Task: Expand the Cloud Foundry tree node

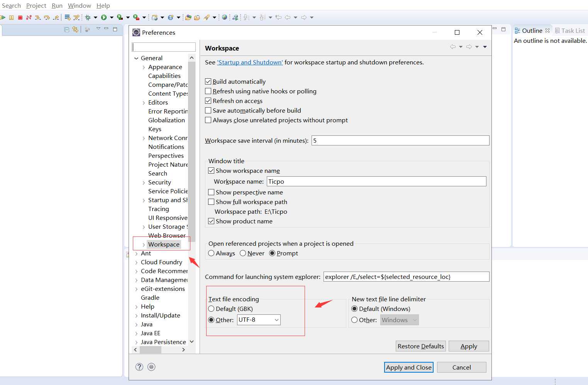Action: (x=136, y=262)
